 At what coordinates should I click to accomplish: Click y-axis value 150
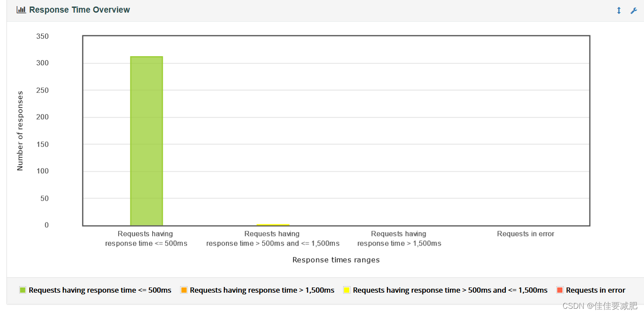(42, 144)
